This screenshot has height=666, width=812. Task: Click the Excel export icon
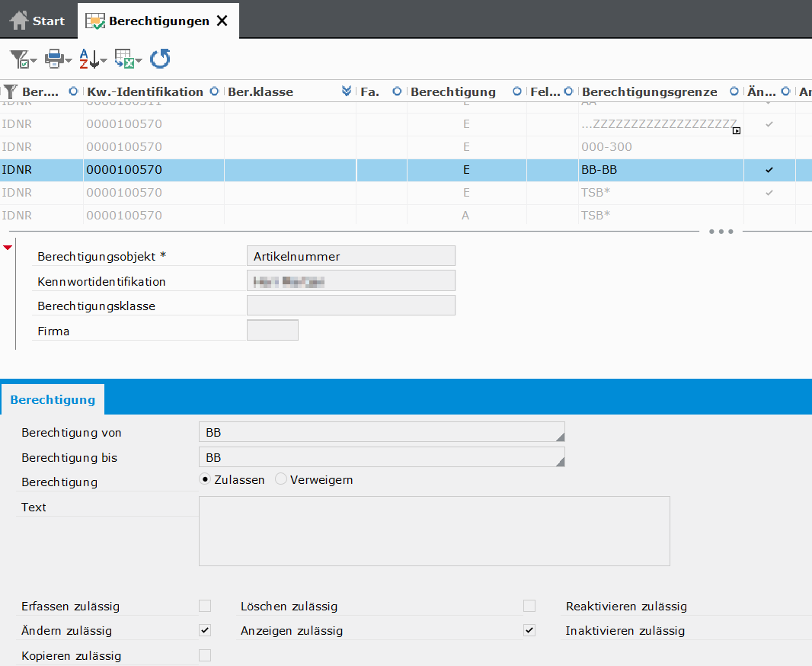pyautogui.click(x=124, y=59)
